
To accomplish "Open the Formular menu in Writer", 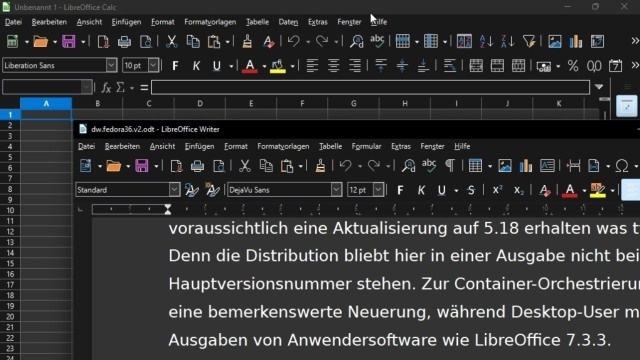I will 366,146.
